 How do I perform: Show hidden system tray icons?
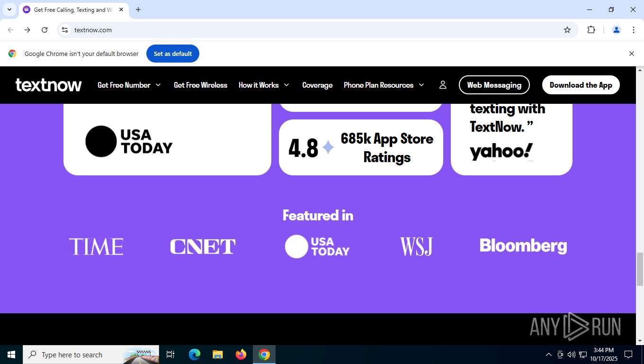[x=549, y=355]
